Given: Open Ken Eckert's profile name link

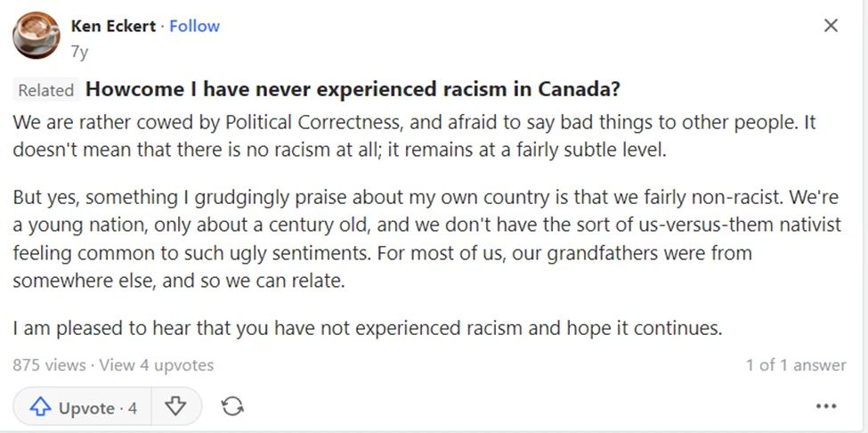Looking at the screenshot, I should pos(113,26).
